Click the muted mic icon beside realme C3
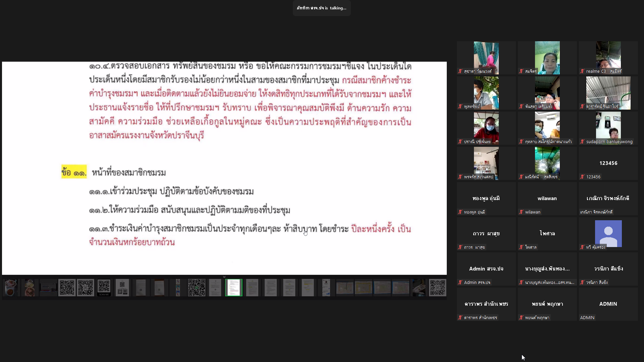Viewport: 644px width, 362px height. [582, 71]
